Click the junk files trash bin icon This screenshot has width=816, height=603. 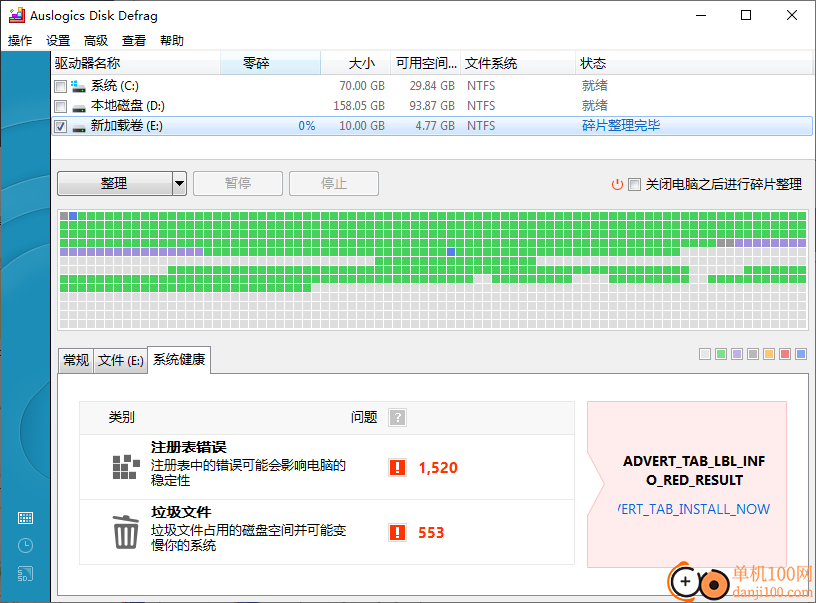pos(126,532)
